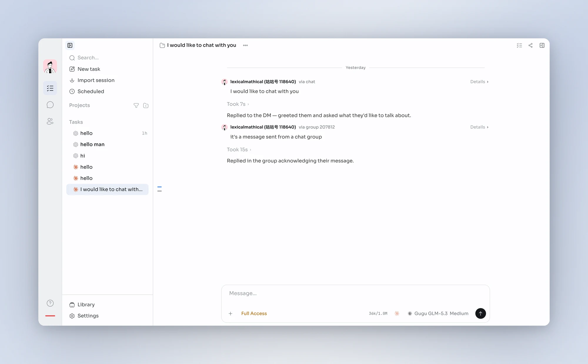The width and height of the screenshot is (588, 364).
Task: Expand the 'Took 15s' step details
Action: [239, 150]
